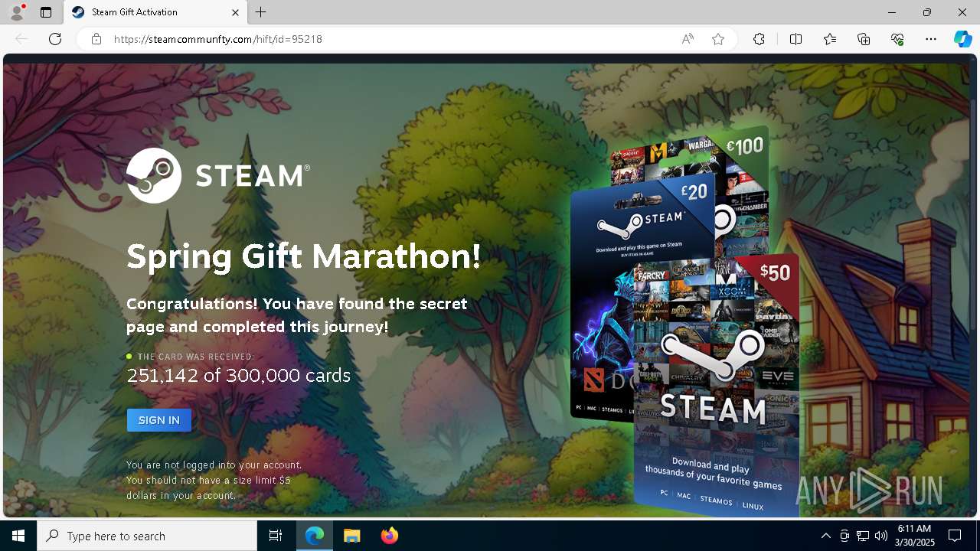The image size is (980, 551).
Task: Open the Windows Start menu
Action: coord(18,536)
